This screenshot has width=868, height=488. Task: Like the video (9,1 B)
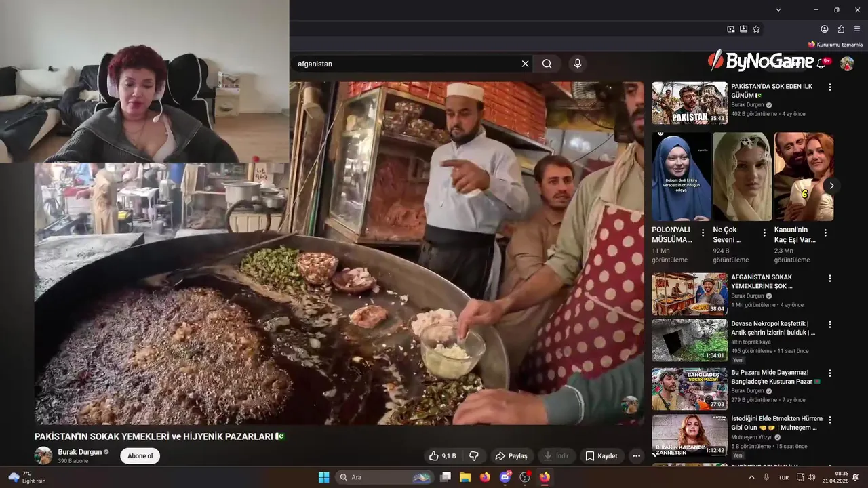[x=443, y=456]
